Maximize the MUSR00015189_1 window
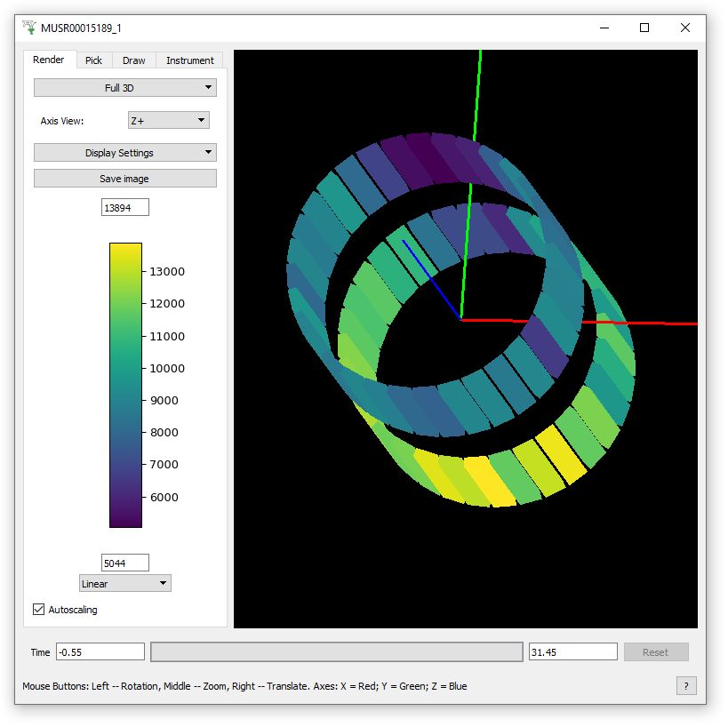 click(x=644, y=28)
